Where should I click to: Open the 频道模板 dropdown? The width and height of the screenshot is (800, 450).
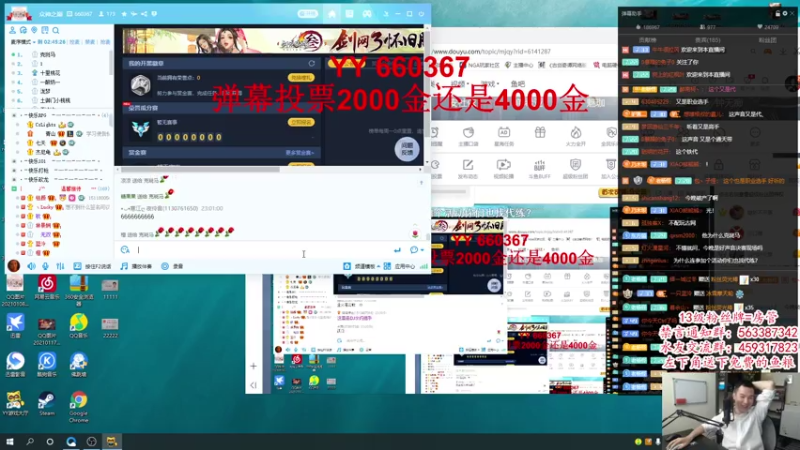361,266
